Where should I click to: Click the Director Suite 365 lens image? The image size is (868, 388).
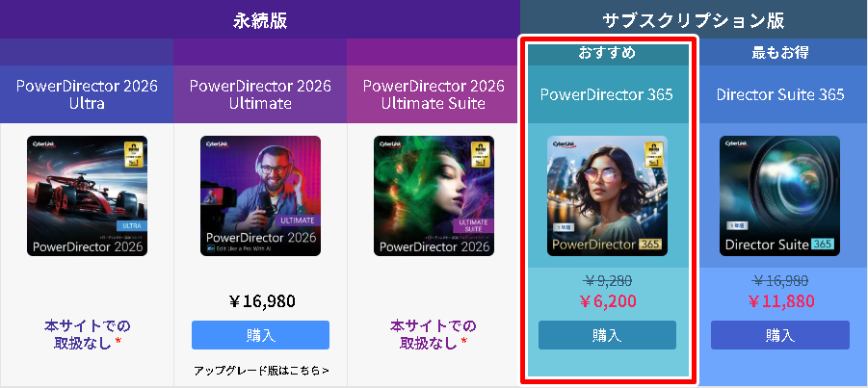(x=780, y=196)
